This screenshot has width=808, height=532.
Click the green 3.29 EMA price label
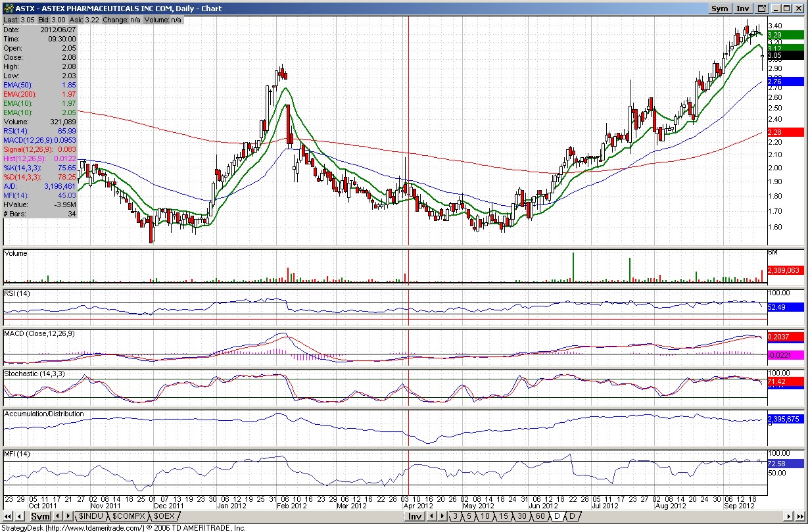785,34
